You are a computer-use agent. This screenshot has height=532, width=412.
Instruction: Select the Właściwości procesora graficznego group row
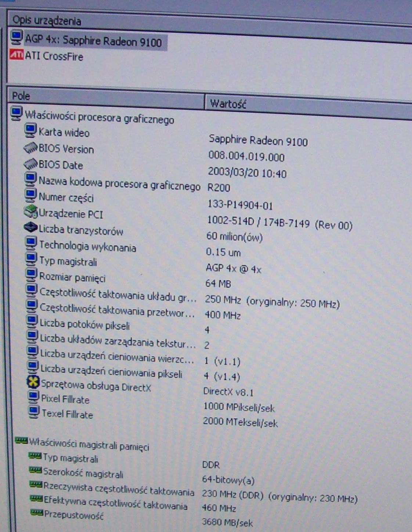point(99,117)
